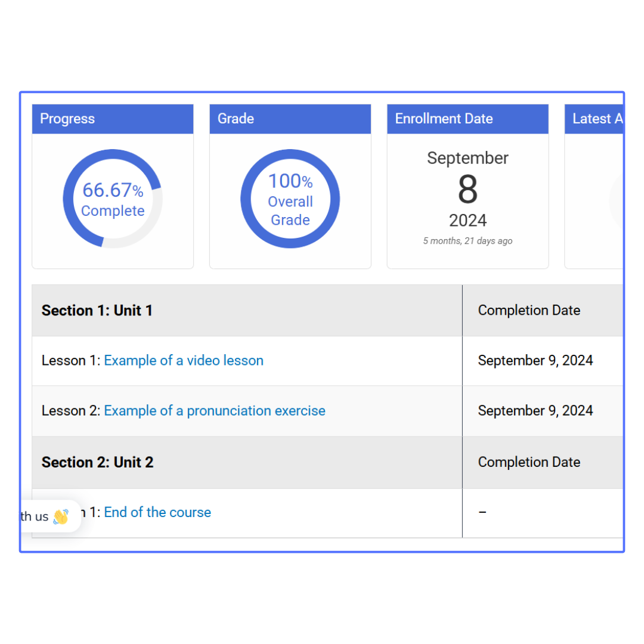Select the Enrollment Date card header
The width and height of the screenshot is (644, 644).
click(x=467, y=119)
